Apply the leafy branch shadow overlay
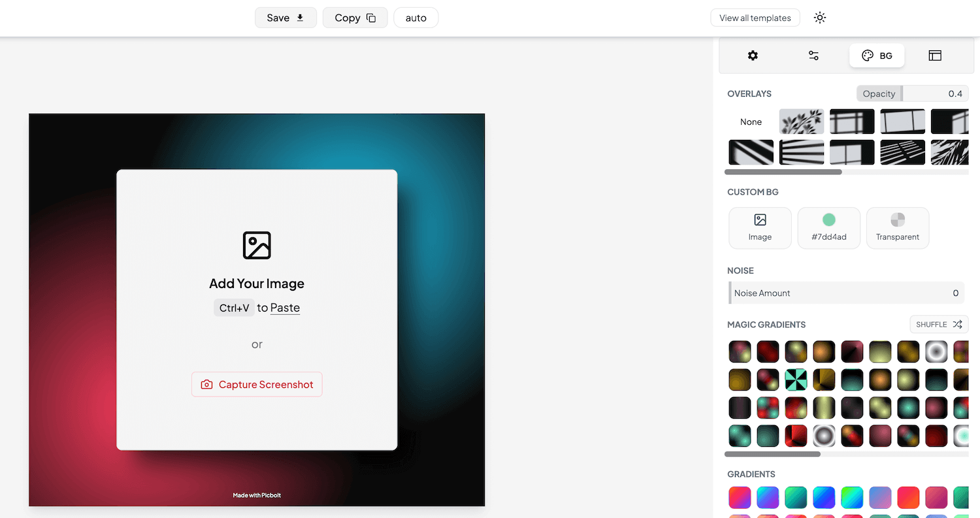The width and height of the screenshot is (980, 518). [802, 121]
